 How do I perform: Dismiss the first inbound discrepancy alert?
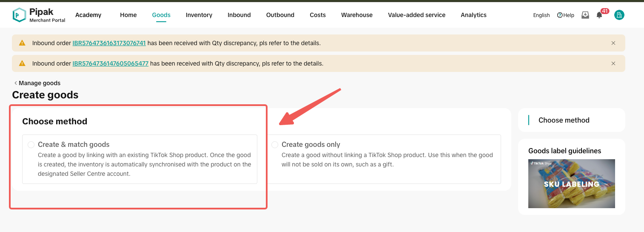pos(613,43)
